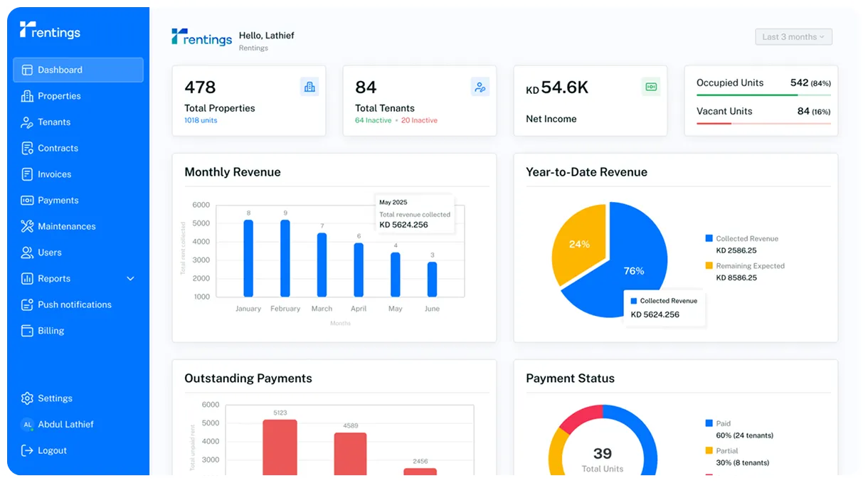Click the April bar in Monthly Revenue

(359, 270)
